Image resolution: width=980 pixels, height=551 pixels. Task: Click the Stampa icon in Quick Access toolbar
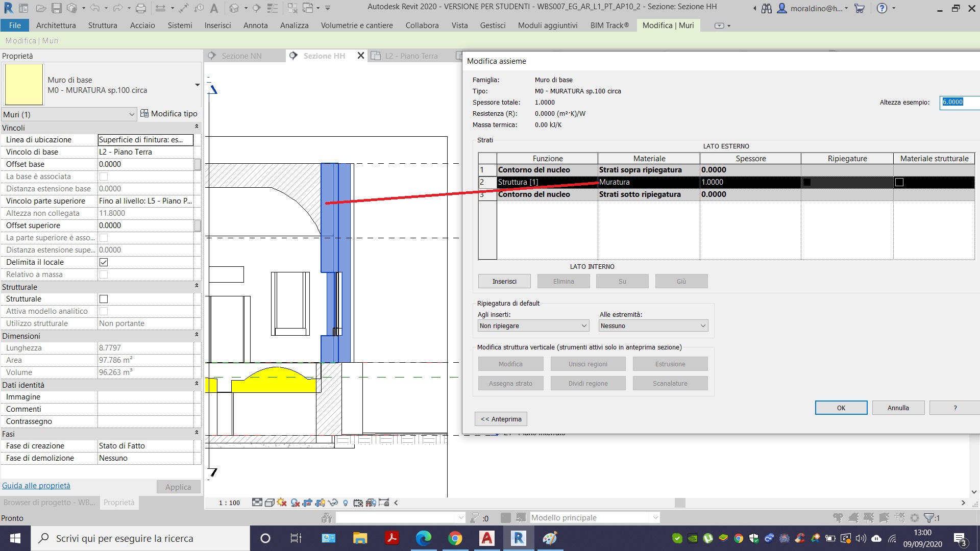[x=141, y=8]
